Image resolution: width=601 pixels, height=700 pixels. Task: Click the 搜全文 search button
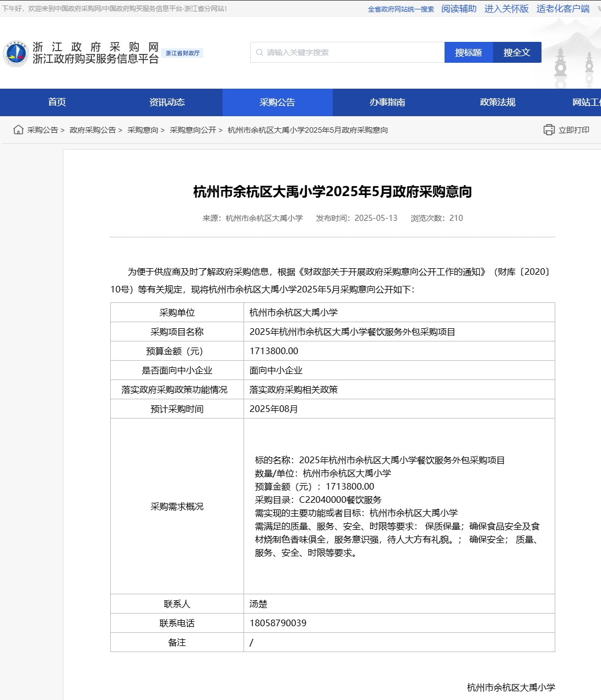tap(517, 52)
